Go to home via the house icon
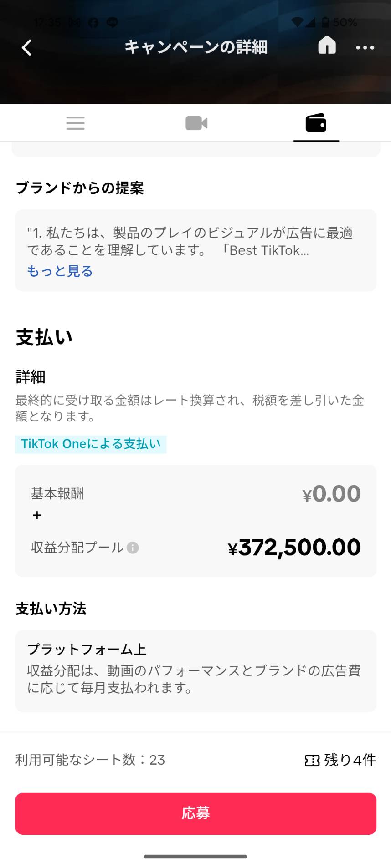This screenshot has width=391, height=868. point(327,46)
